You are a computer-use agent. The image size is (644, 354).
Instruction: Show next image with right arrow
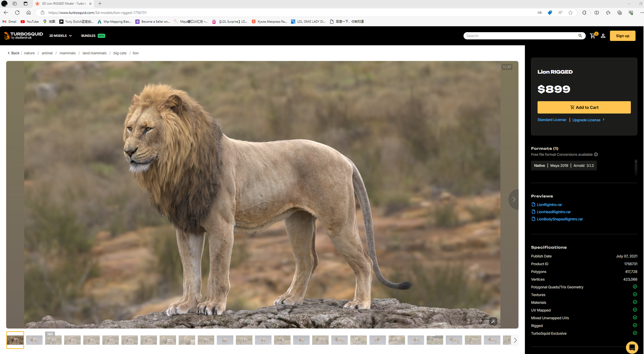pyautogui.click(x=514, y=199)
